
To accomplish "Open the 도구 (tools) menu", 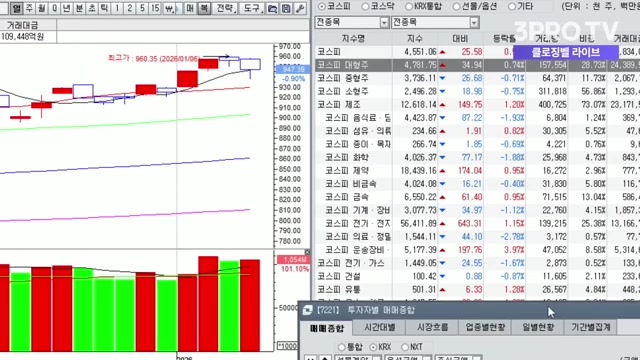I will point(252,8).
